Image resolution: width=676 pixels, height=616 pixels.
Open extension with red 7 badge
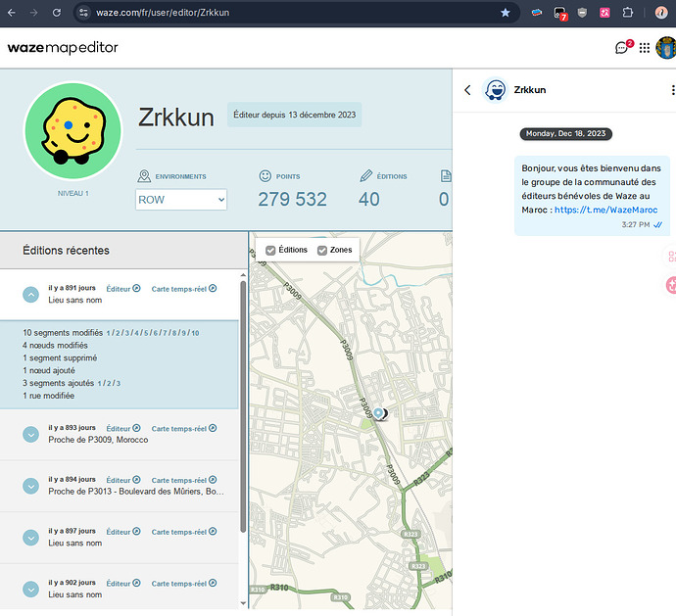(560, 14)
